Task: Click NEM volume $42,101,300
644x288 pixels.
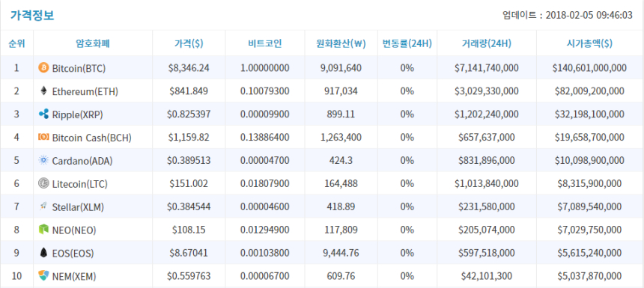Action: point(487,277)
